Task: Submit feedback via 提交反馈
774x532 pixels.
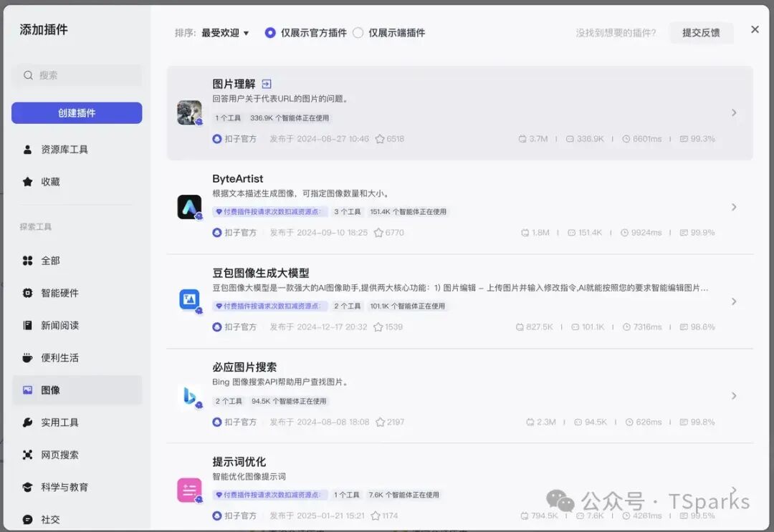Action: [701, 33]
